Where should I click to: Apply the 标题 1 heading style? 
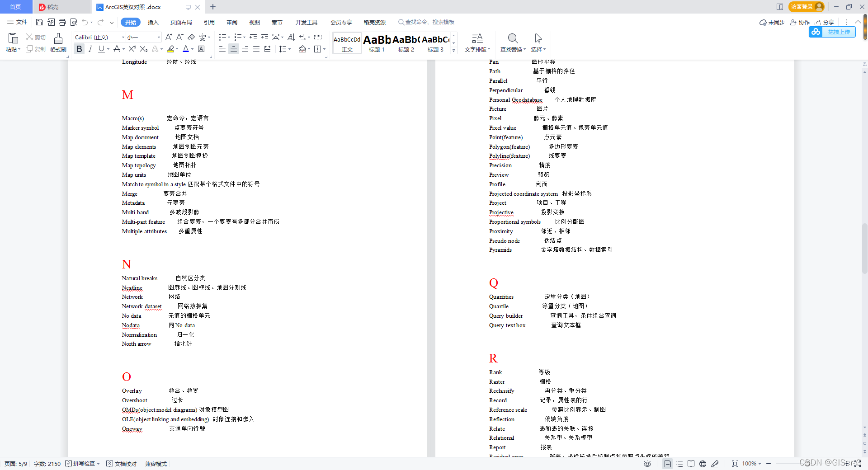(x=377, y=43)
